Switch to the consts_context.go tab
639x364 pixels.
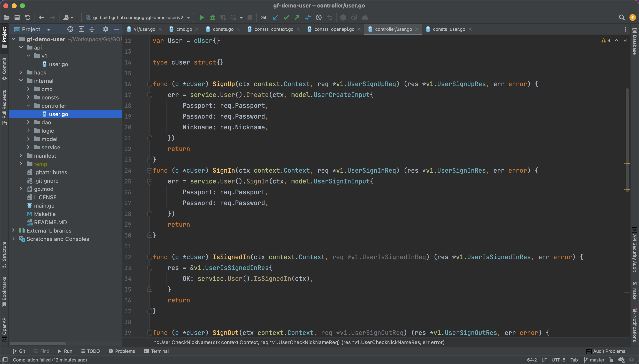click(274, 29)
